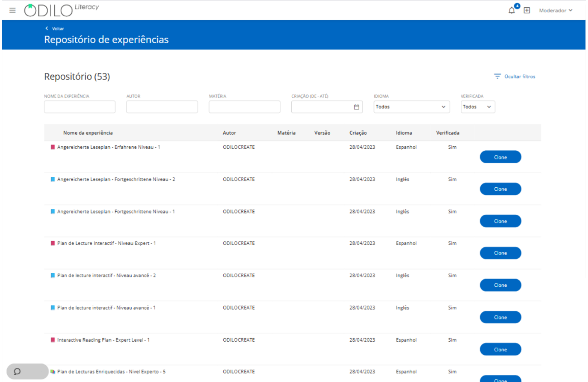Click Espanhol in Niveau Expert - 1 row

coord(406,243)
